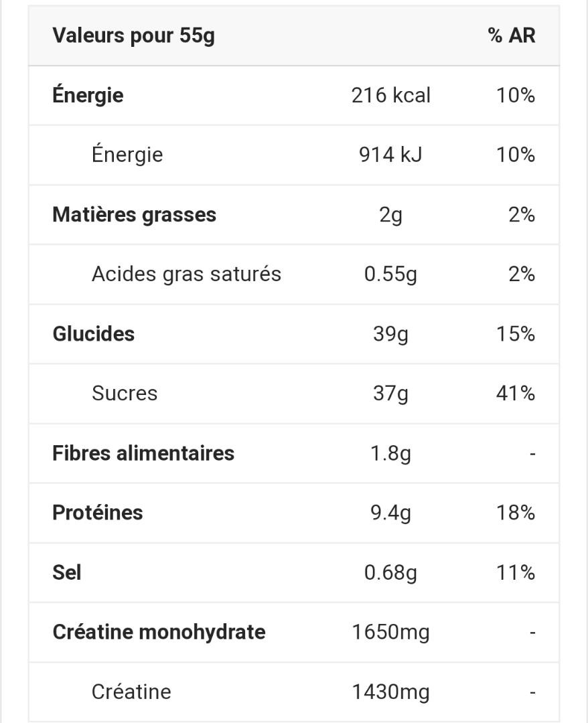This screenshot has height=723, width=588.
Task: Click the 39g glucides value
Action: (x=390, y=334)
